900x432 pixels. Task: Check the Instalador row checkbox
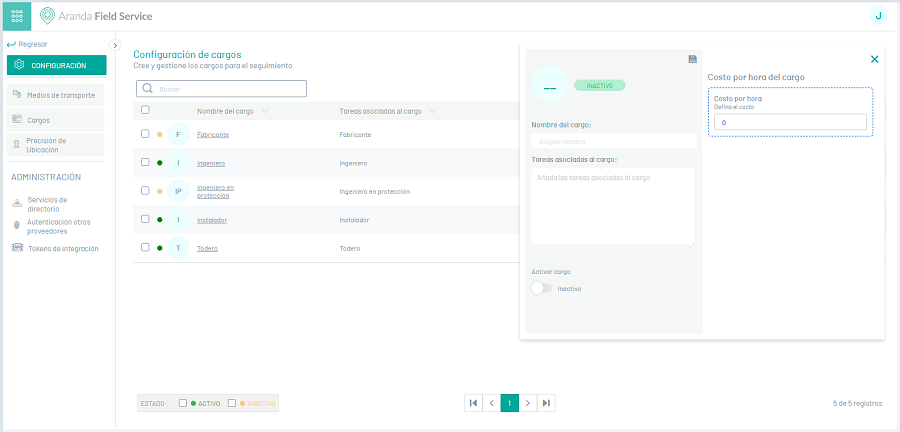coord(145,219)
